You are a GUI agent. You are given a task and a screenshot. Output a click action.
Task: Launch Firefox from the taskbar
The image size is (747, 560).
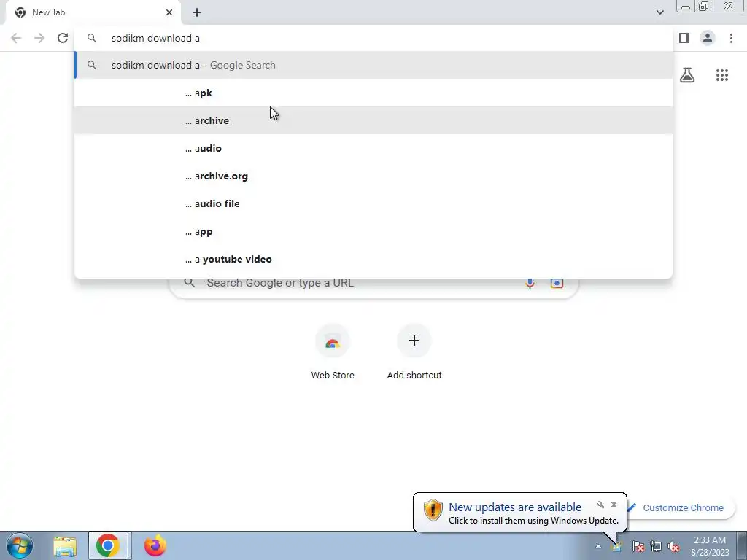155,546
